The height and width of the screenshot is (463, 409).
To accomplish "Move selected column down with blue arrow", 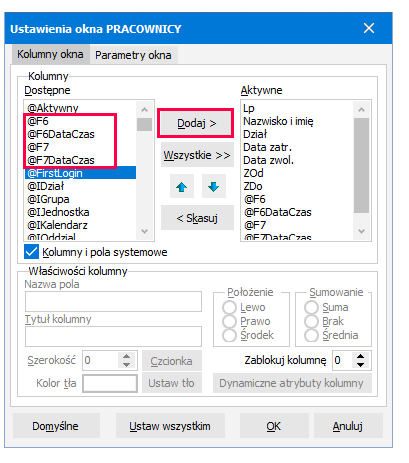I will pyautogui.click(x=214, y=186).
